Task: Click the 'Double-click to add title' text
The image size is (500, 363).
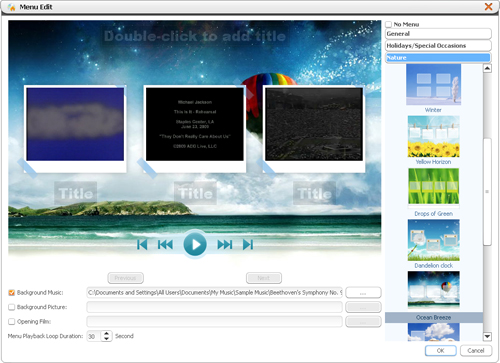Action: (x=195, y=36)
